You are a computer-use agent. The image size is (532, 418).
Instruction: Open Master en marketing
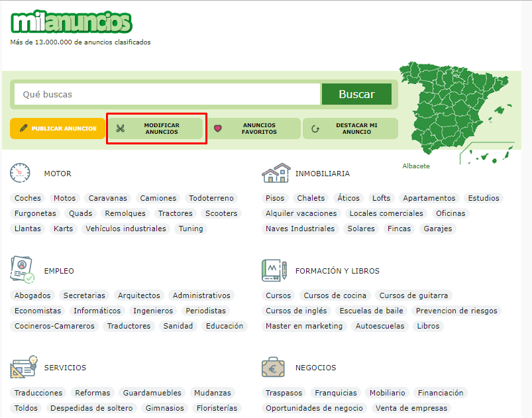click(304, 326)
